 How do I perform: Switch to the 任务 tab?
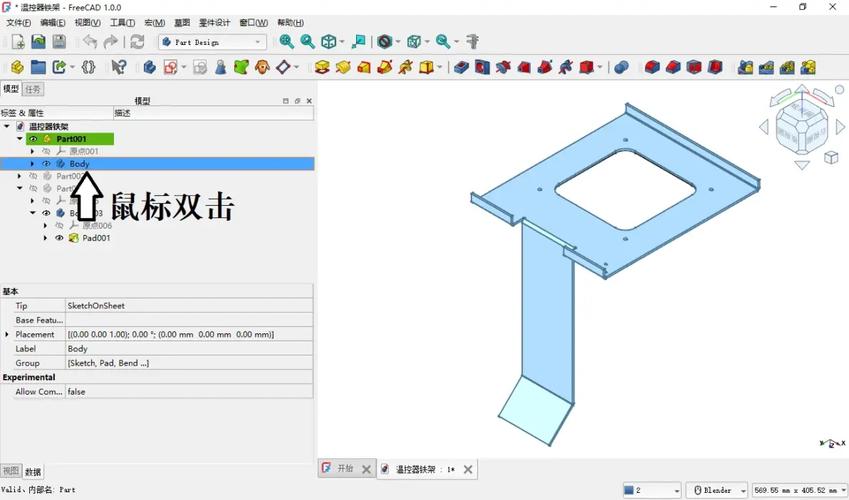(x=33, y=89)
